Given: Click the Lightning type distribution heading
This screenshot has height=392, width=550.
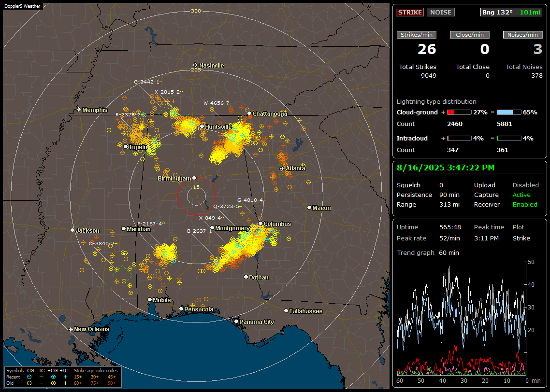Looking at the screenshot, I should (436, 101).
